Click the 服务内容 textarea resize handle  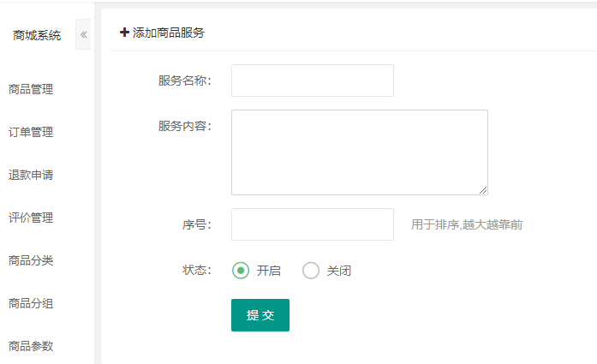pos(483,190)
